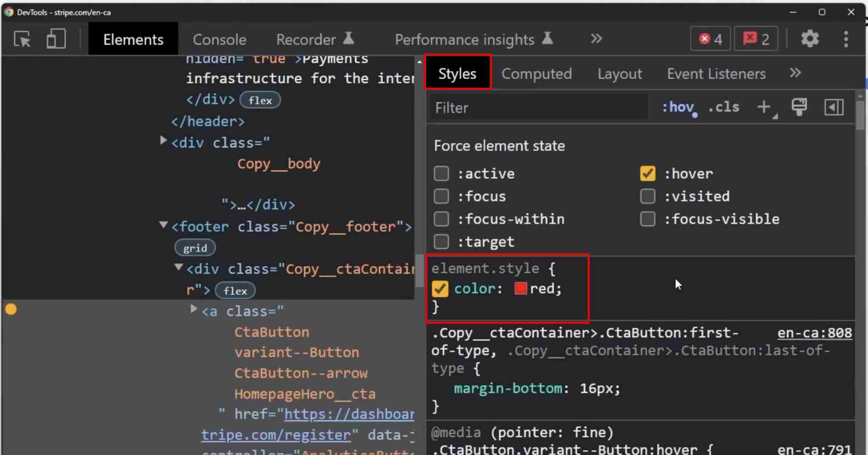Toggle the flex badge after </div>
This screenshot has width=868, height=455.
260,100
